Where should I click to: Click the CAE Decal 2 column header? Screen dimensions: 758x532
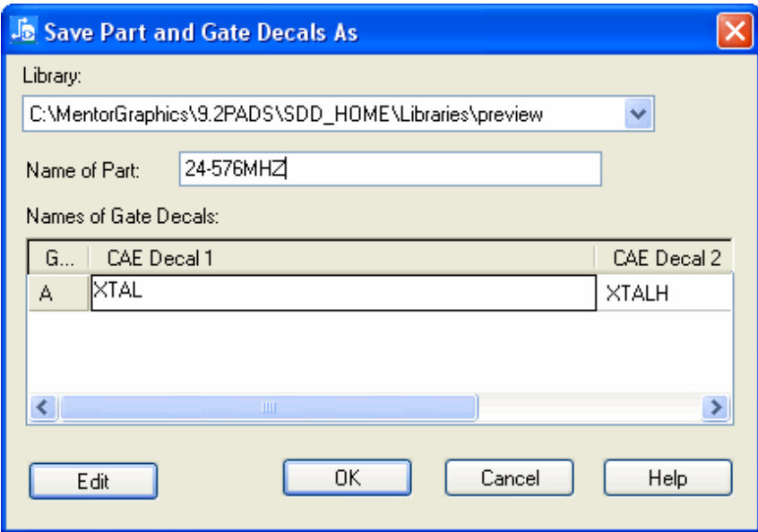pyautogui.click(x=665, y=258)
